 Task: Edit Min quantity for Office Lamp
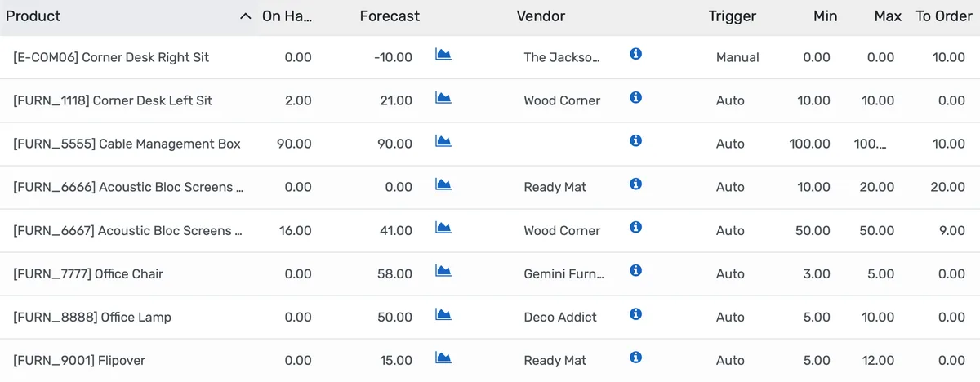pyautogui.click(x=816, y=318)
